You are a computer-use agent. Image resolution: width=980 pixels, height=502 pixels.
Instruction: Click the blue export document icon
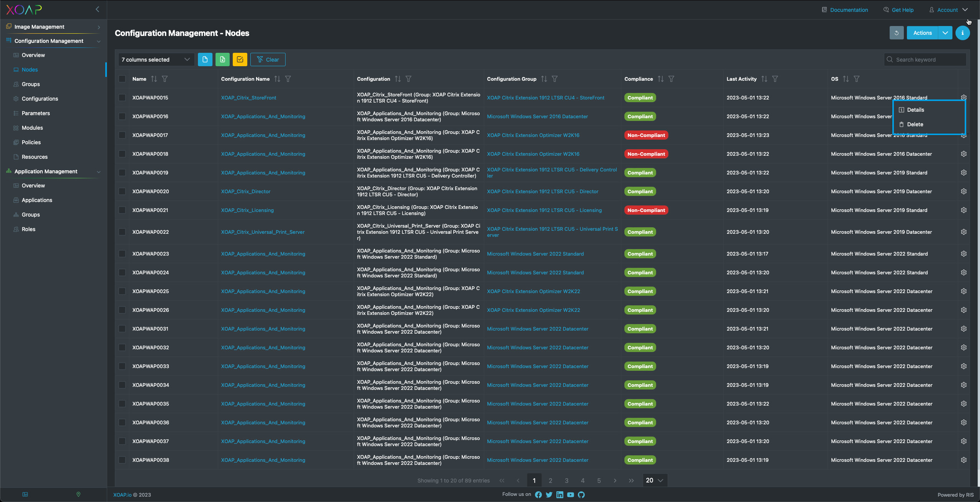[x=205, y=59]
